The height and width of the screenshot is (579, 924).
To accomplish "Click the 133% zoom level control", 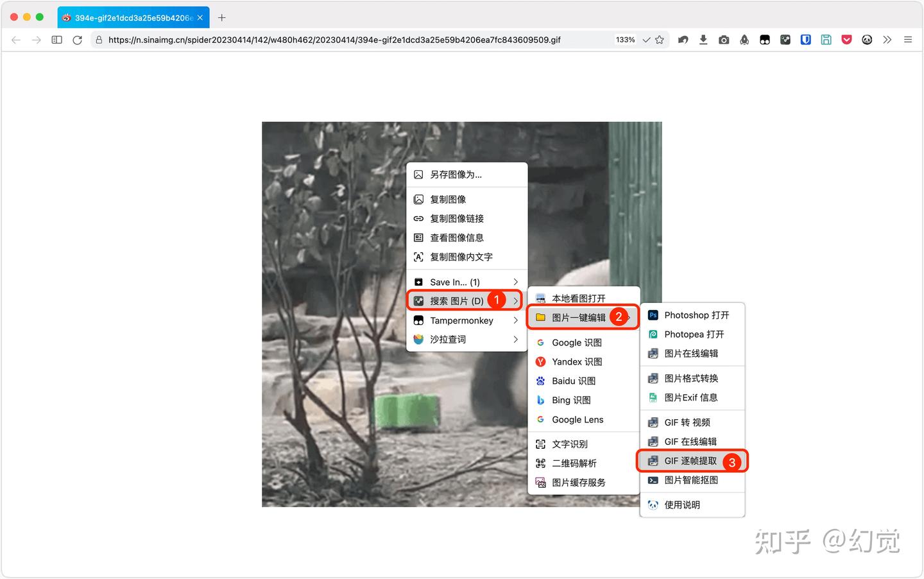I will pyautogui.click(x=624, y=39).
